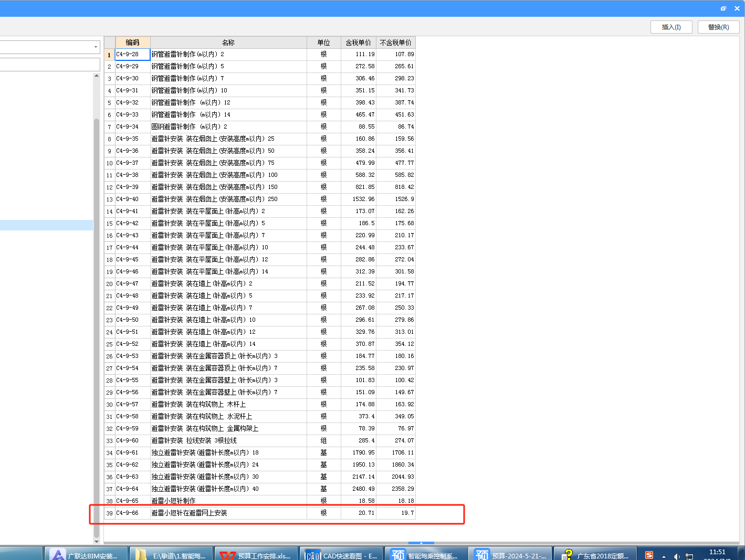Click price cell 1532.96
This screenshot has width=745, height=560.
pyautogui.click(x=359, y=199)
